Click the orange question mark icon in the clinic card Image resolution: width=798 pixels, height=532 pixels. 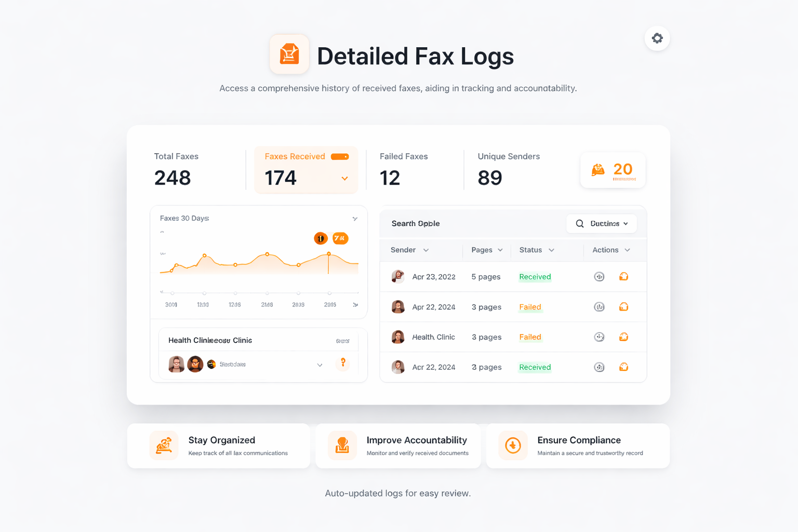point(343,363)
